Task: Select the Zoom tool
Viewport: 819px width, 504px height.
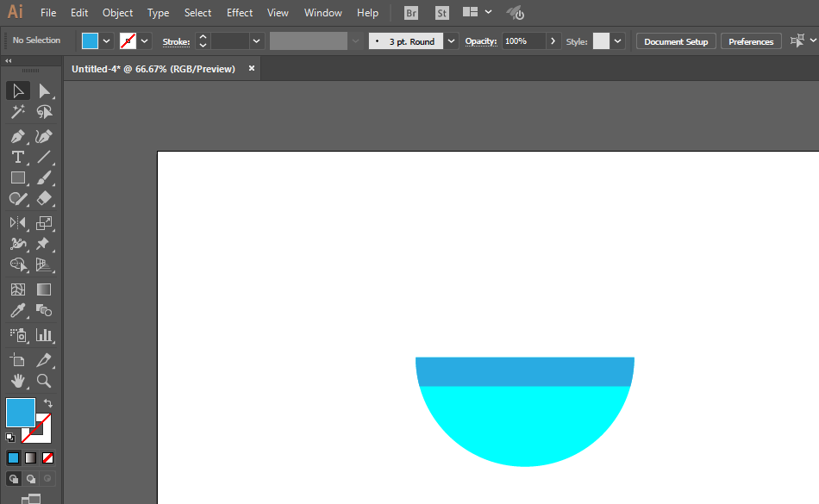Action: pyautogui.click(x=44, y=381)
